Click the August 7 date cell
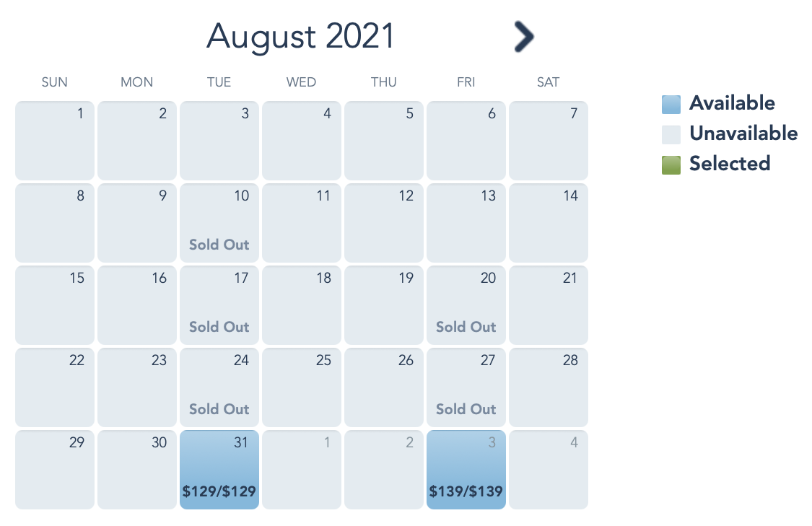This screenshot has width=812, height=526. tap(549, 141)
